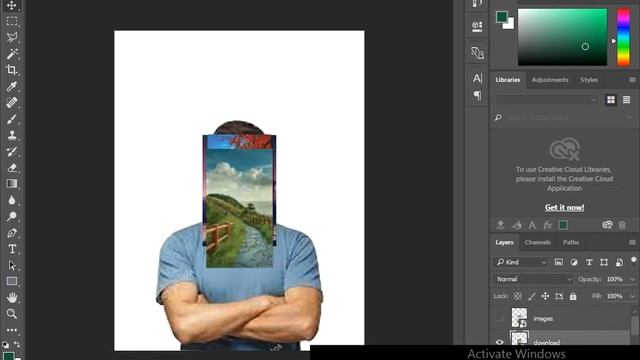Select the Gradient tool

click(11, 184)
